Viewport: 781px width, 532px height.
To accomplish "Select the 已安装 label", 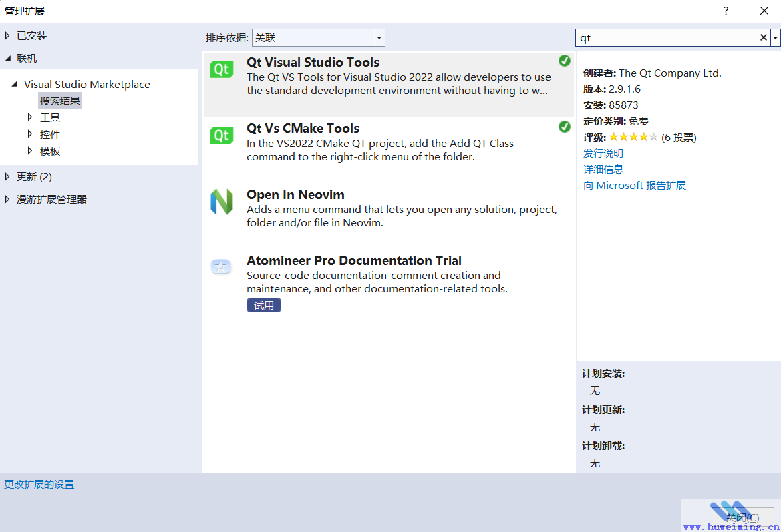I will [32, 36].
